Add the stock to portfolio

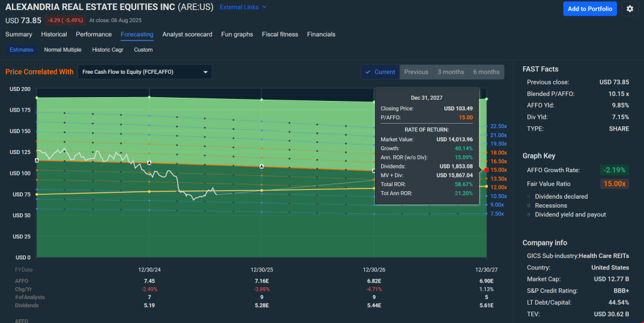[590, 9]
